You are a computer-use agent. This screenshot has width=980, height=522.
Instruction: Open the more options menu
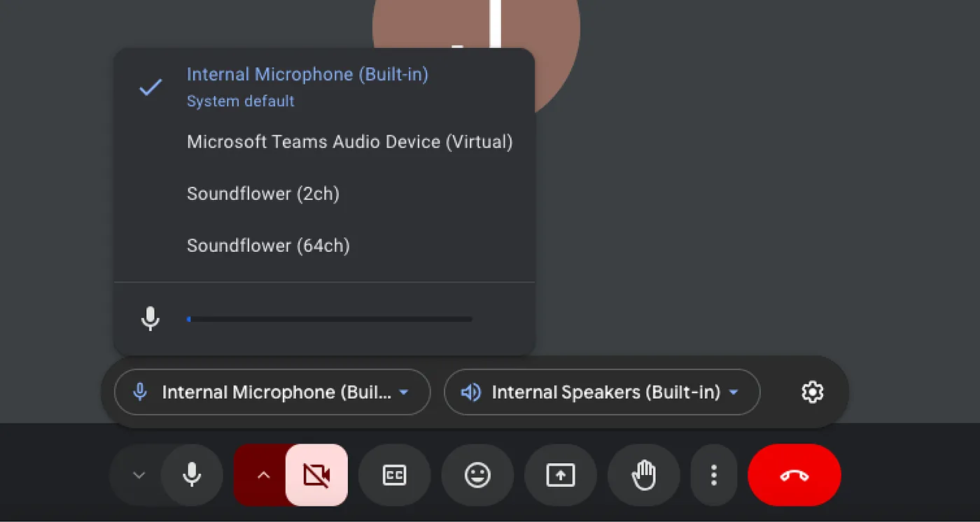[713, 475]
